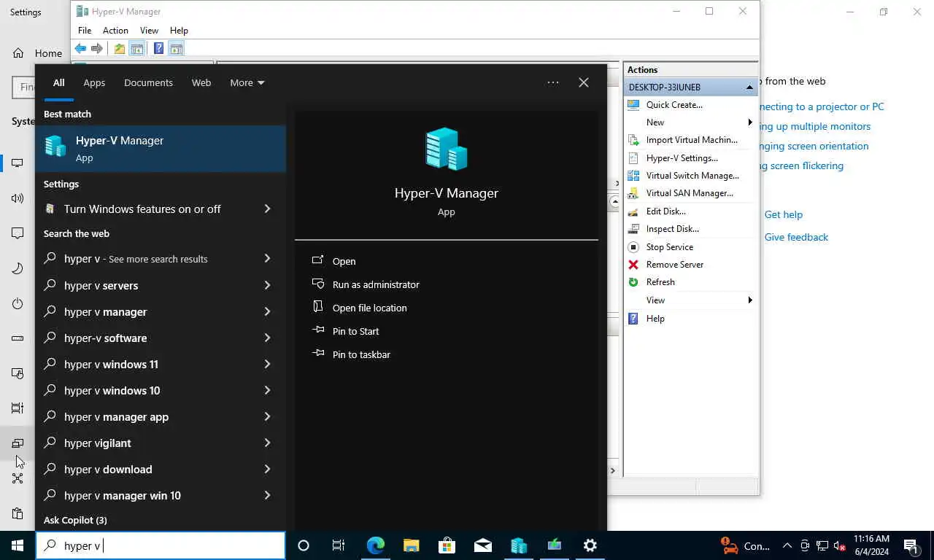Open Hyper-V Manager best match result
This screenshot has width=934, height=560.
pyautogui.click(x=161, y=149)
